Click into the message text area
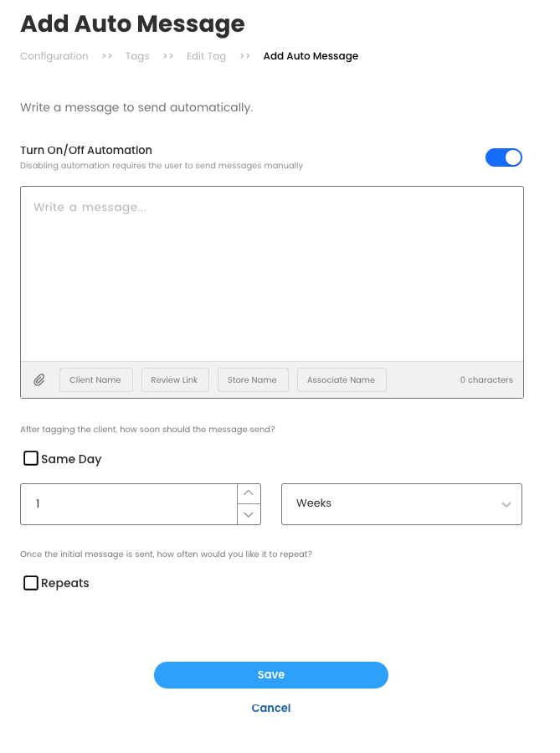The width and height of the screenshot is (560, 753). coord(272,276)
